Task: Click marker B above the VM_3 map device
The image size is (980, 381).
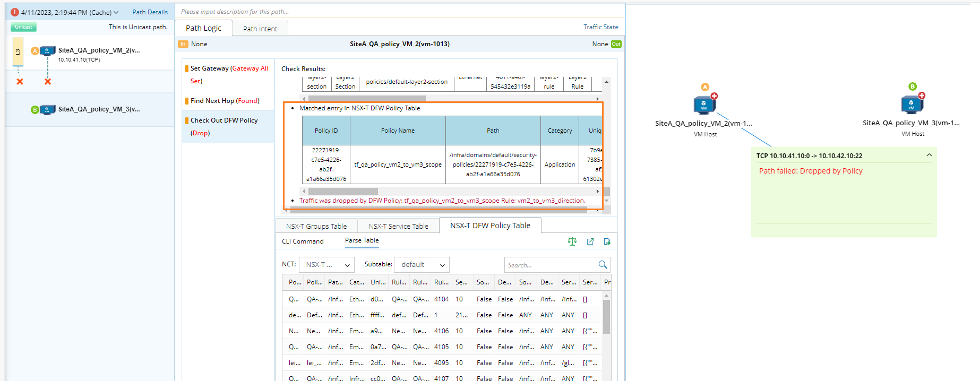Action: coord(913,86)
